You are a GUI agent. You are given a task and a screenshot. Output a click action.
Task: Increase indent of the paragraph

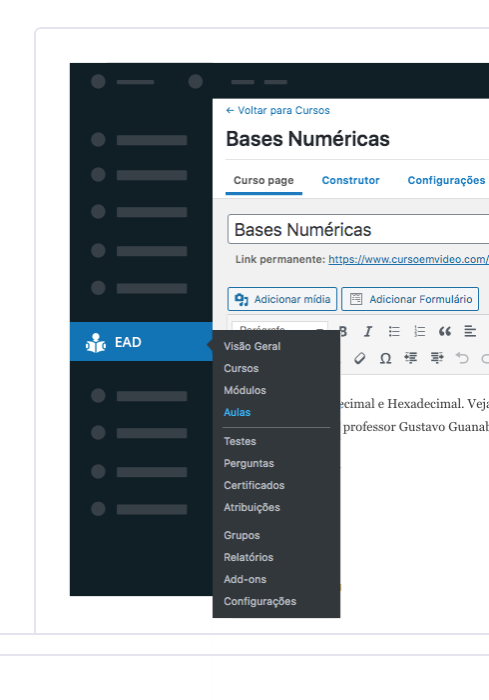pyautogui.click(x=437, y=358)
